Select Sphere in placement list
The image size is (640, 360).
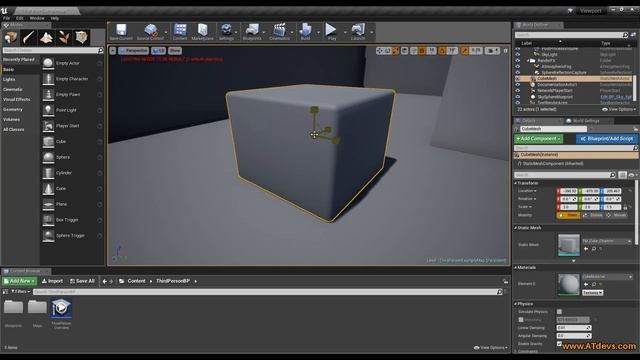click(x=72, y=157)
